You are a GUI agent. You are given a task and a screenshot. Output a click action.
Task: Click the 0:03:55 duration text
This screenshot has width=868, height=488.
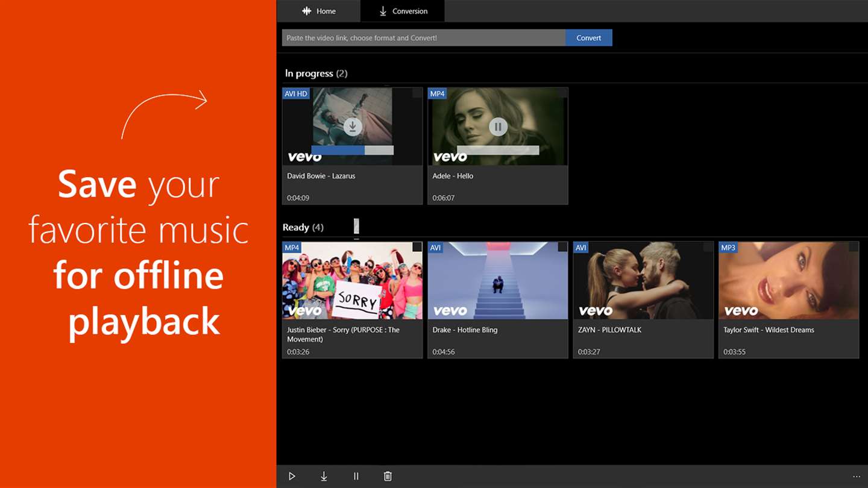[734, 352]
